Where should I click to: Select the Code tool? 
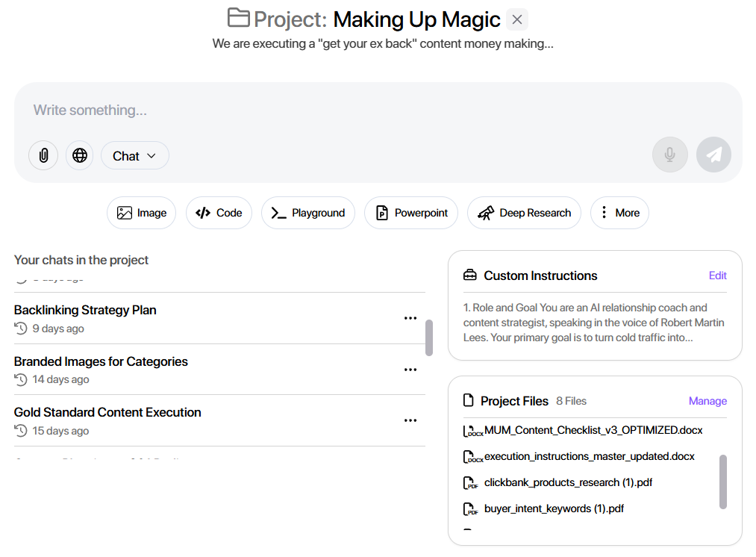coord(219,213)
